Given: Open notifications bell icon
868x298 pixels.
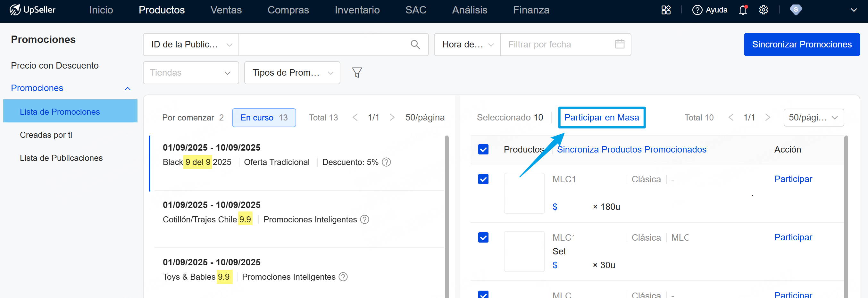Looking at the screenshot, I should 743,10.
